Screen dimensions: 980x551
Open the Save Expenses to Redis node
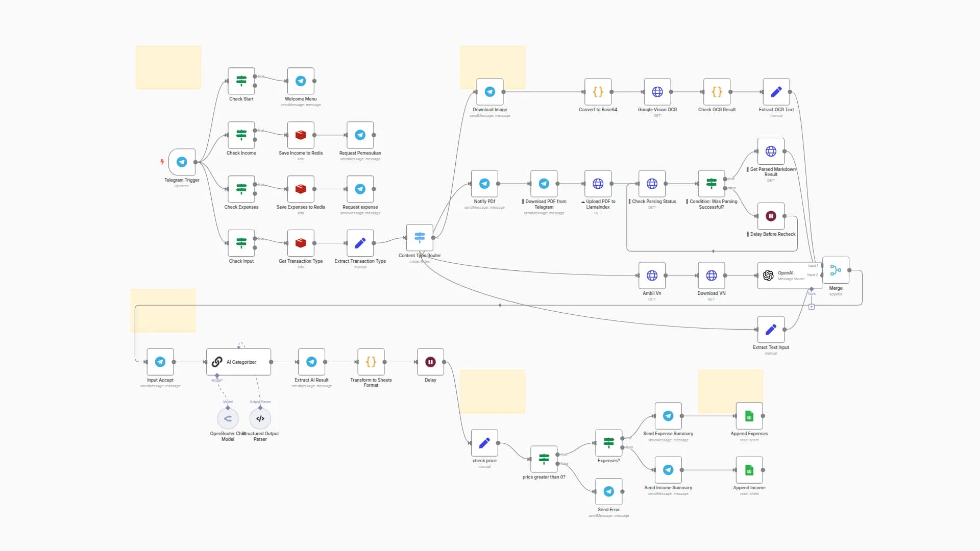pos(301,189)
